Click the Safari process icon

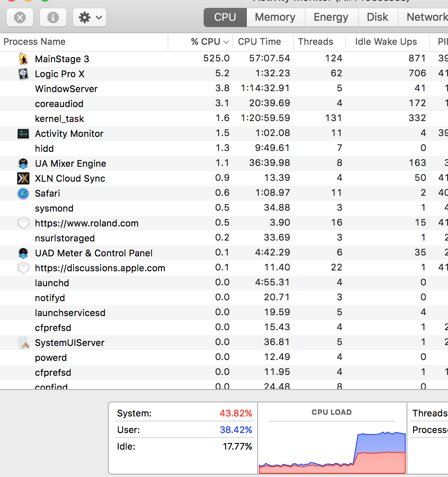click(23, 193)
